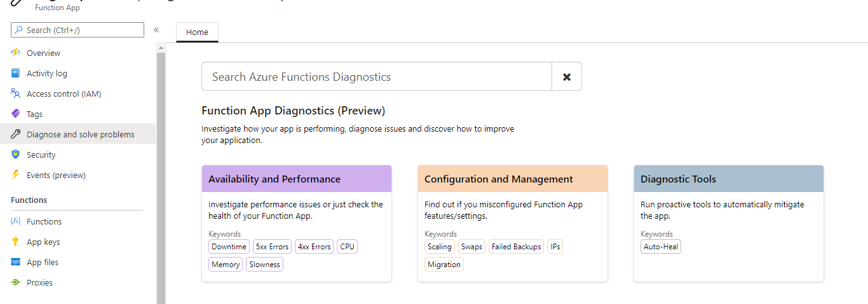
Task: Open Configuration and Management card header
Action: click(513, 179)
